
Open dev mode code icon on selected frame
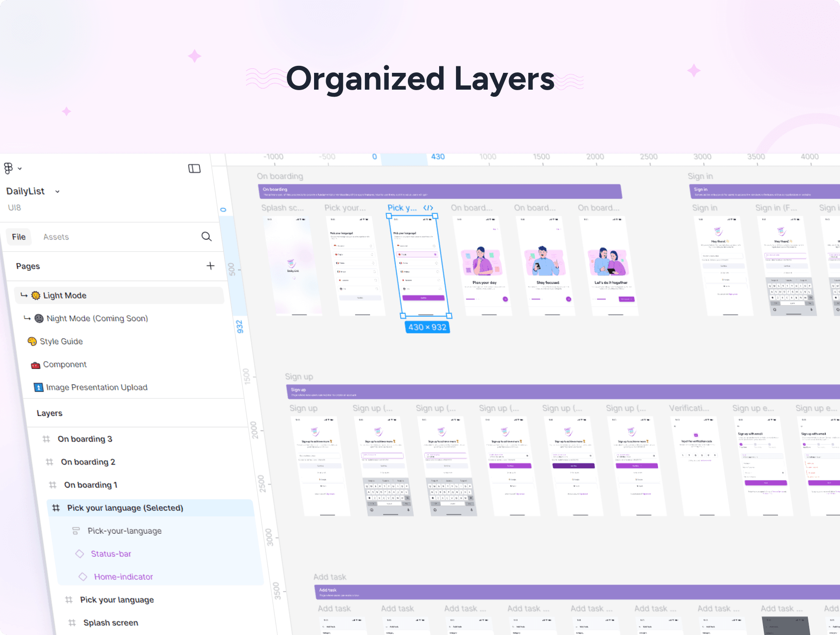428,208
